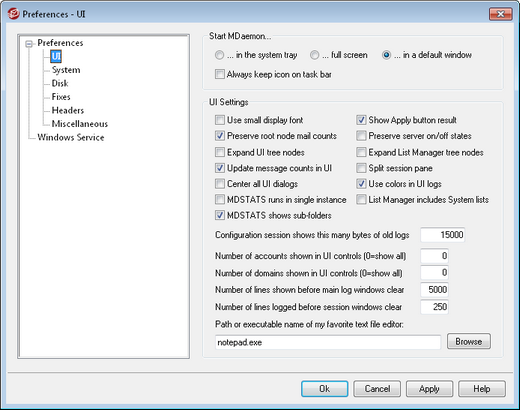Click the Apply button
Viewport: 520px width, 410px height.
coord(429,389)
